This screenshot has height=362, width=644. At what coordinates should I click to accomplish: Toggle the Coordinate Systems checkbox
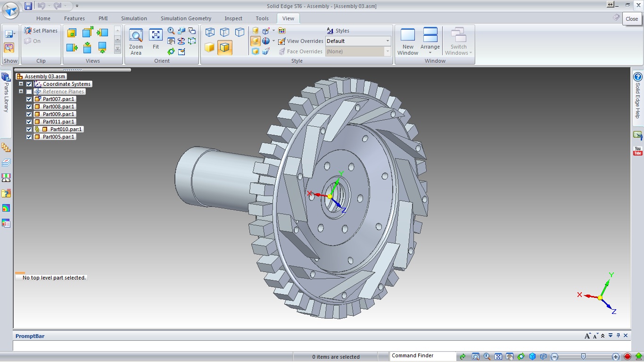[x=29, y=84]
